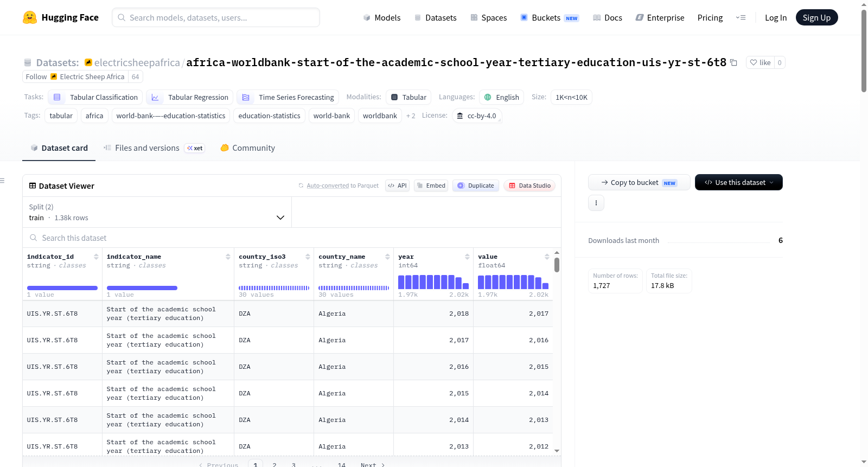Go to the Pricing page
The width and height of the screenshot is (868, 467).
click(x=710, y=18)
